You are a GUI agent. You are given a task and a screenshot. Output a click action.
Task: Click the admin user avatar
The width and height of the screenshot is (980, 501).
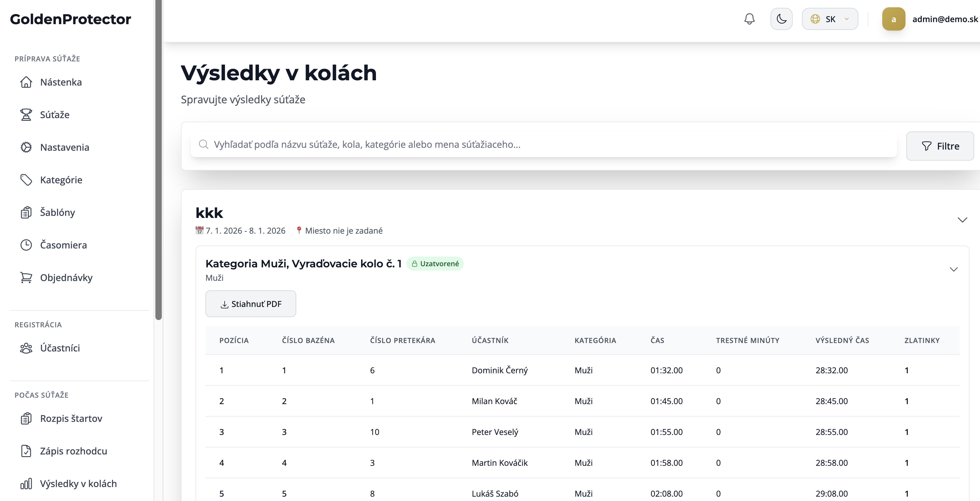click(x=893, y=19)
